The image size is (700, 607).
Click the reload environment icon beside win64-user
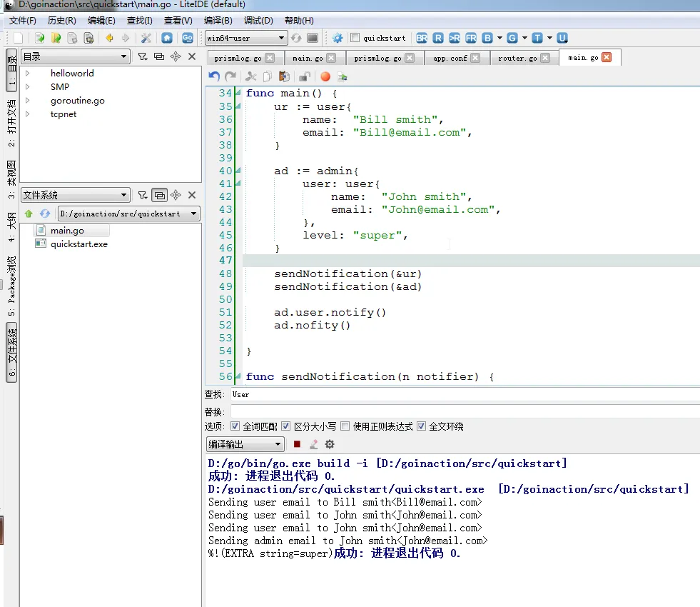tap(296, 38)
